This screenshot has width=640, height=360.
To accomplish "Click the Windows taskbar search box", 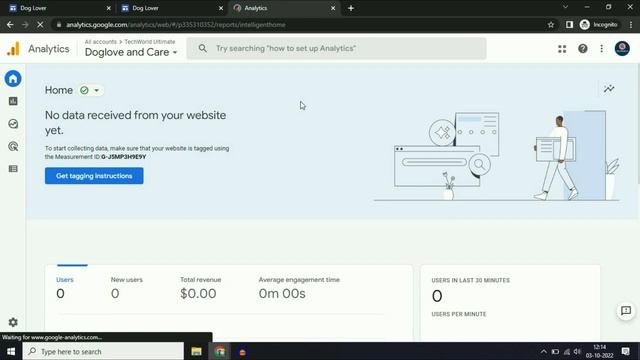I will tap(103, 351).
